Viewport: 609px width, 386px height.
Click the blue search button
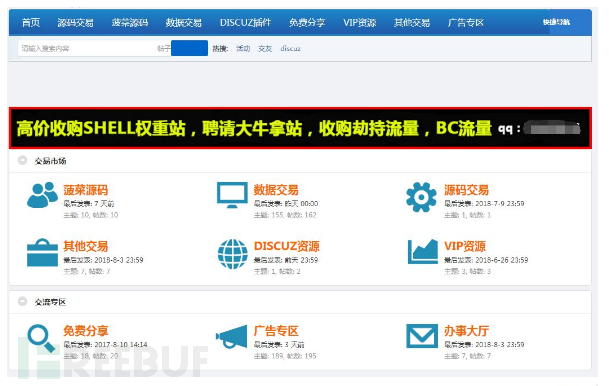[x=190, y=49]
